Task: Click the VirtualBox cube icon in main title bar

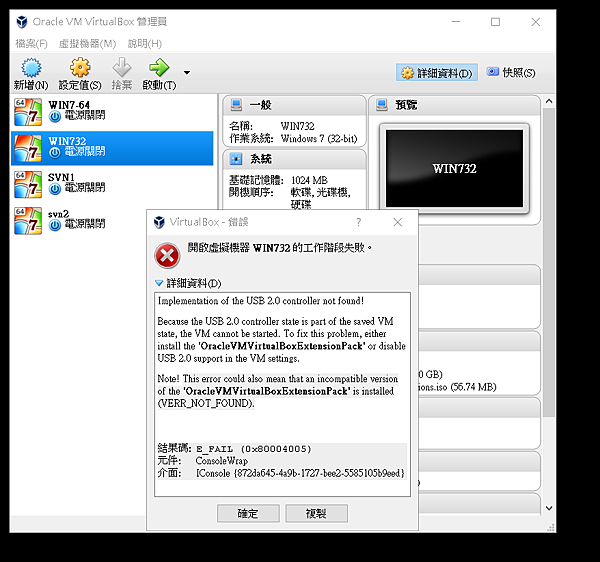Action: point(22,22)
